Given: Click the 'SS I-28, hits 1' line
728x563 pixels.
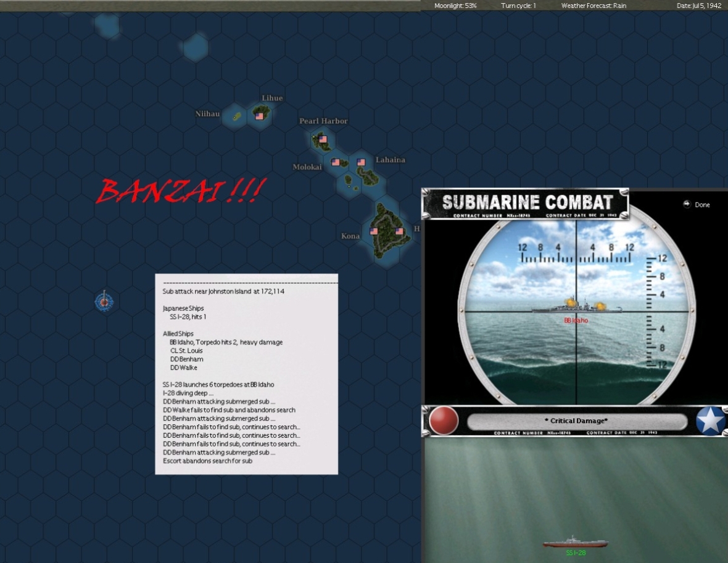Looking at the screenshot, I should 188,316.
